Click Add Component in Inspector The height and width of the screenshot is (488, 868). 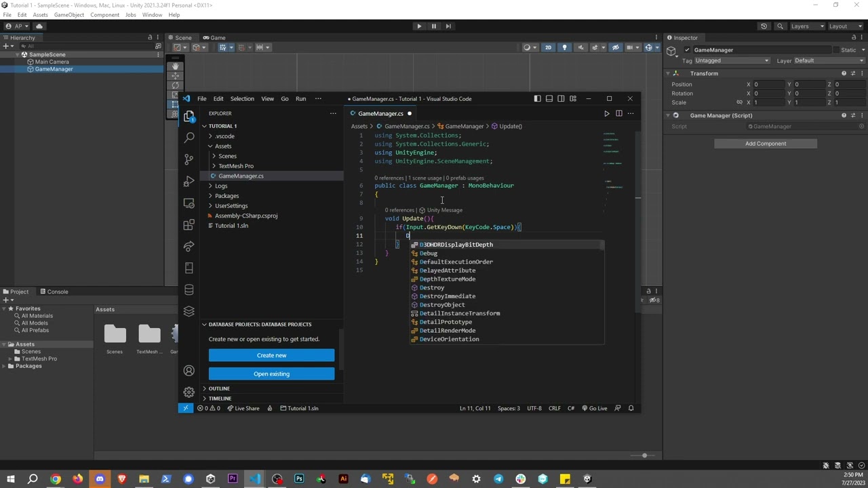[766, 144]
